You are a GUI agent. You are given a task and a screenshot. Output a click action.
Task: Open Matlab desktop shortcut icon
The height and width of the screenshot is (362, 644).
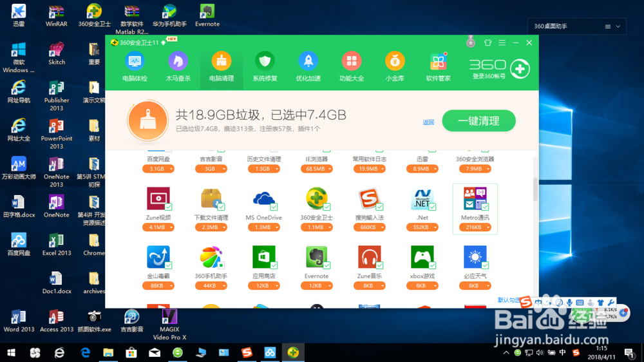(x=132, y=12)
